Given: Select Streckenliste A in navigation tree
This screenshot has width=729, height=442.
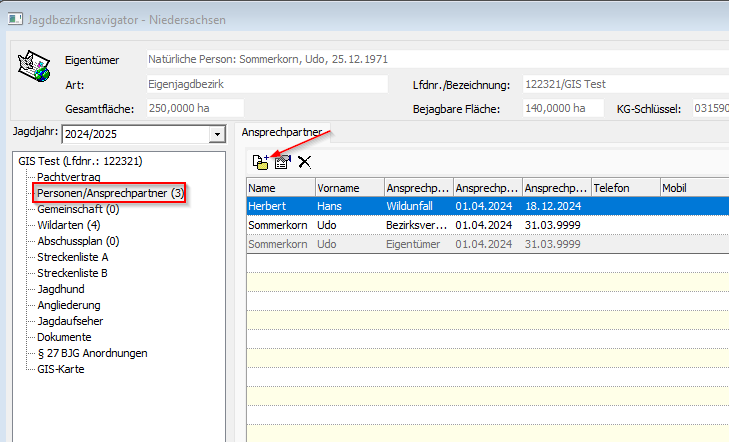Looking at the screenshot, I should [x=72, y=257].
